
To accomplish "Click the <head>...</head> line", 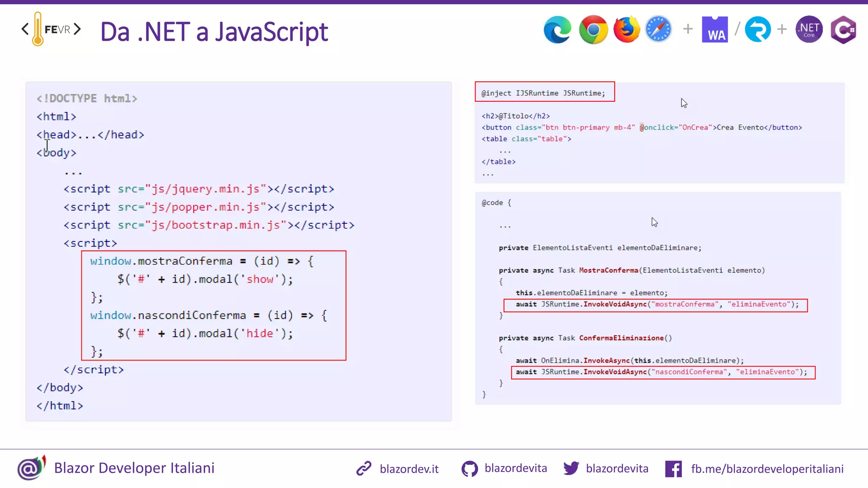I will [x=90, y=135].
